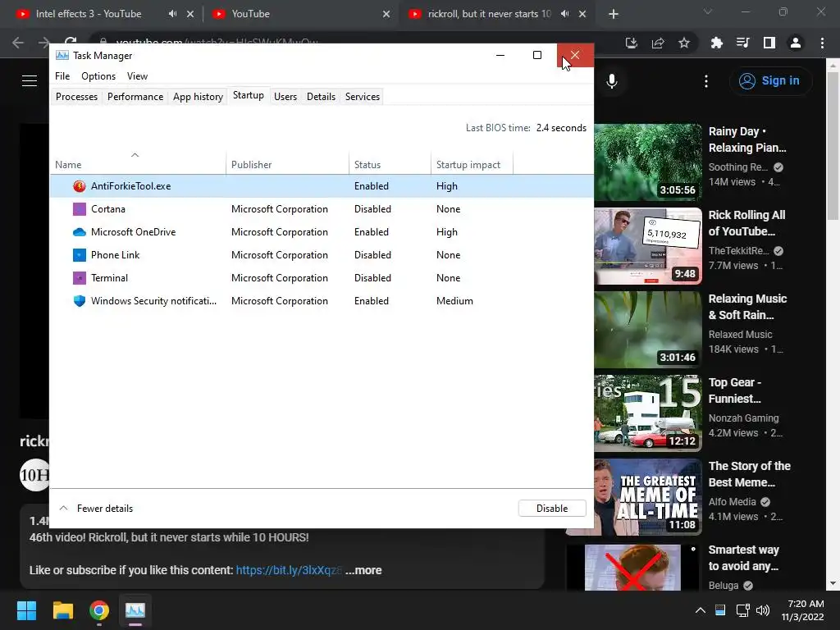Click the YouTube Sign in button

(x=769, y=81)
